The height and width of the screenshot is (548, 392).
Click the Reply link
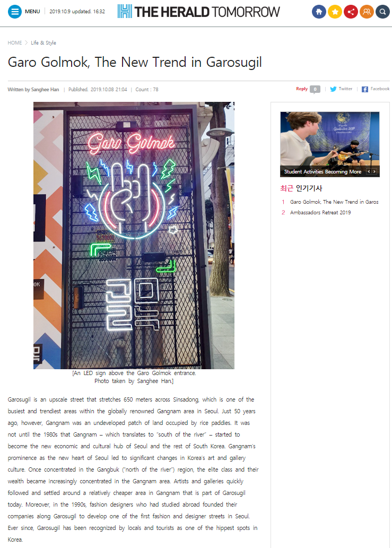tap(302, 89)
